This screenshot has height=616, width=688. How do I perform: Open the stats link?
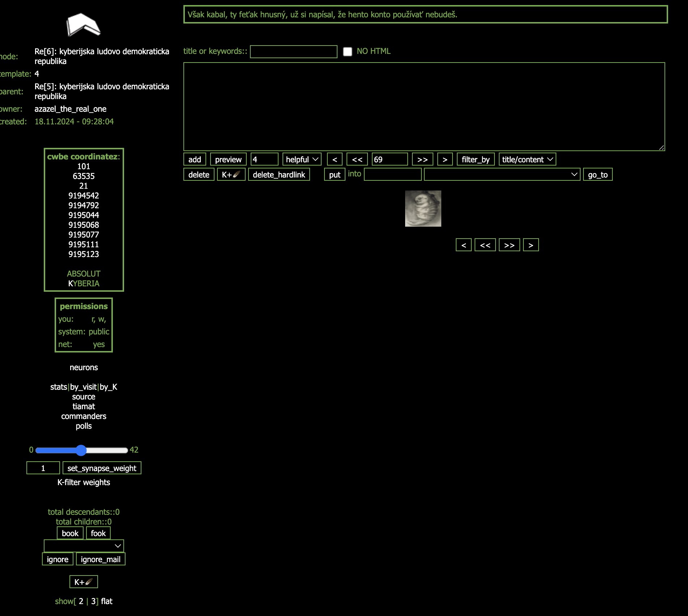click(x=59, y=387)
